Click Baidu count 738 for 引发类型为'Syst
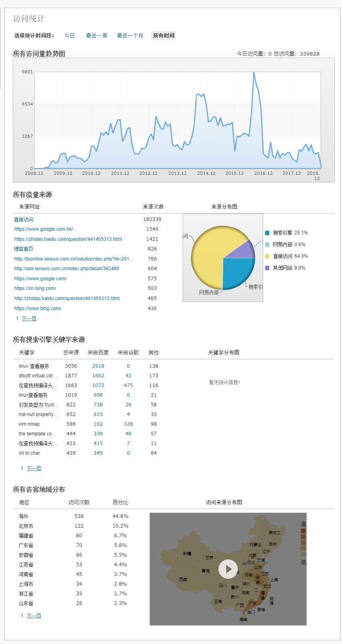Screen dimensions: 342x644 [x=98, y=405]
